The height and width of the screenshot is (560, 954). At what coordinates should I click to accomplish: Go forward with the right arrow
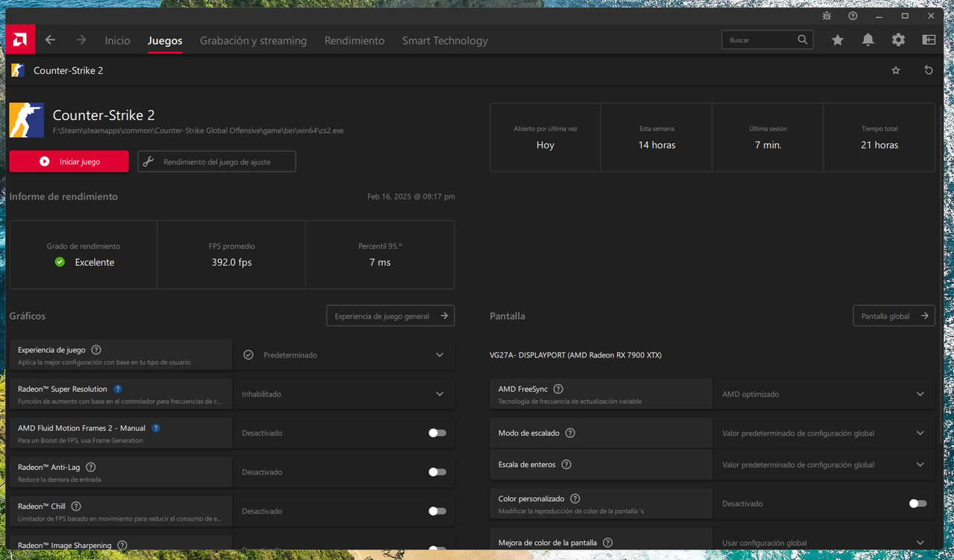81,40
